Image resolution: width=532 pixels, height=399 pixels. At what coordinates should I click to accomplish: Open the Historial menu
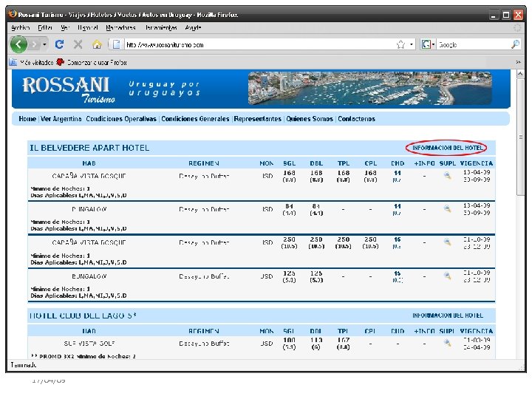87,27
